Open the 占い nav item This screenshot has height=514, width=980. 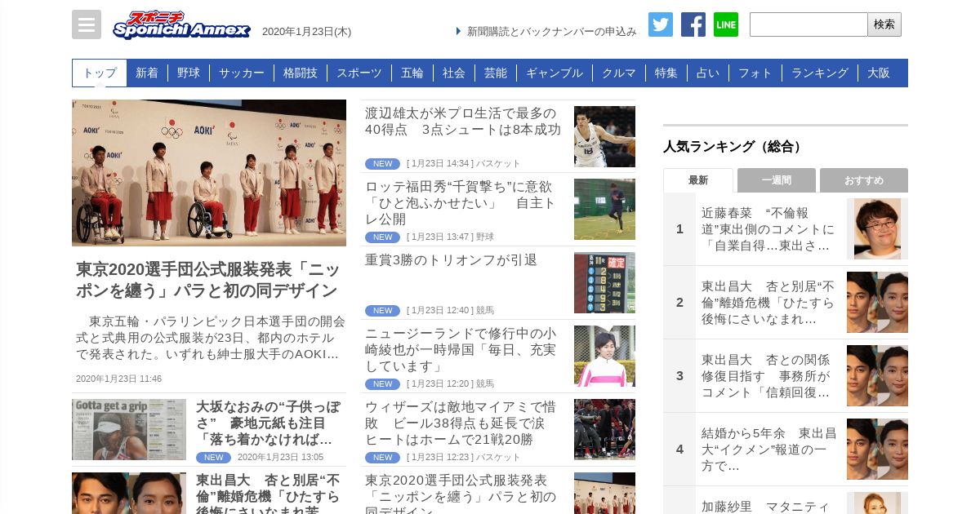[x=708, y=73]
